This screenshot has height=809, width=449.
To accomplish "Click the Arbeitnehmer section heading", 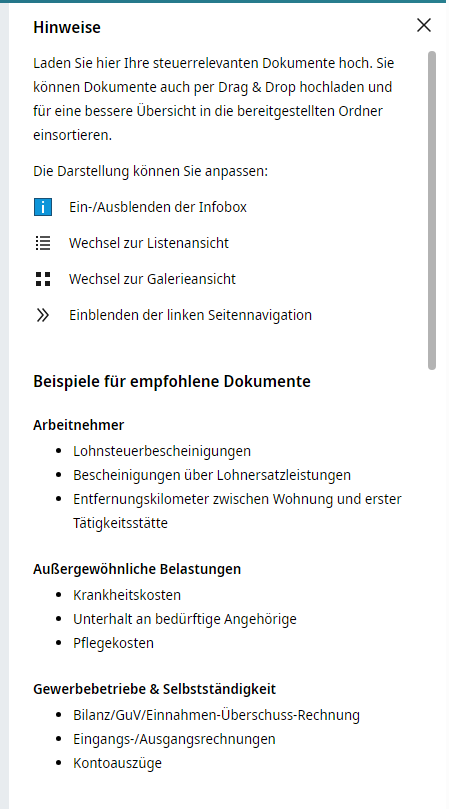I will (x=79, y=425).
